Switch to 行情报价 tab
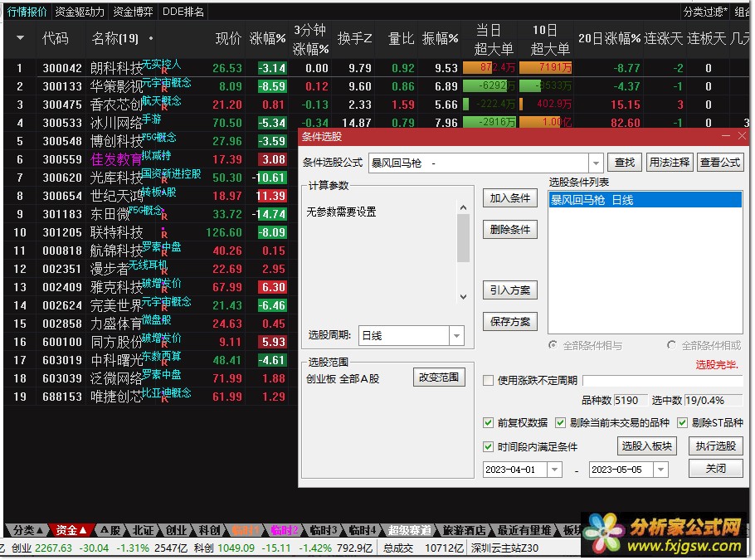755x560 pixels. click(x=27, y=12)
